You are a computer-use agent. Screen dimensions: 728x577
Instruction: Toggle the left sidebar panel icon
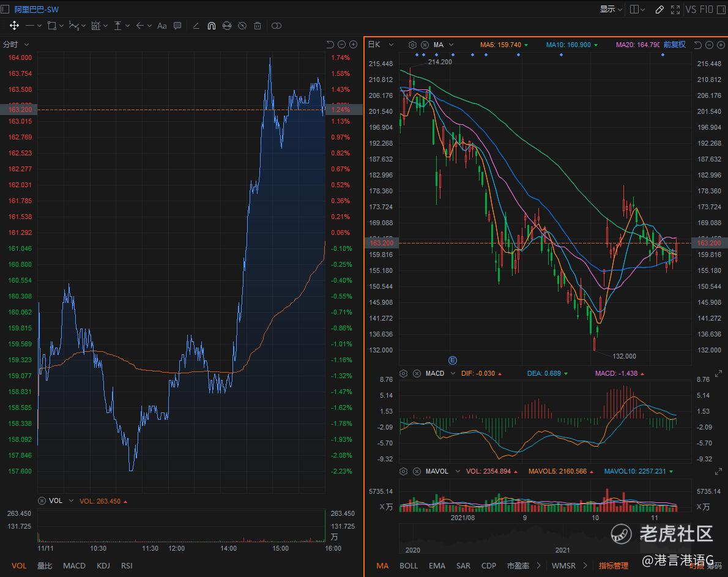5,9
